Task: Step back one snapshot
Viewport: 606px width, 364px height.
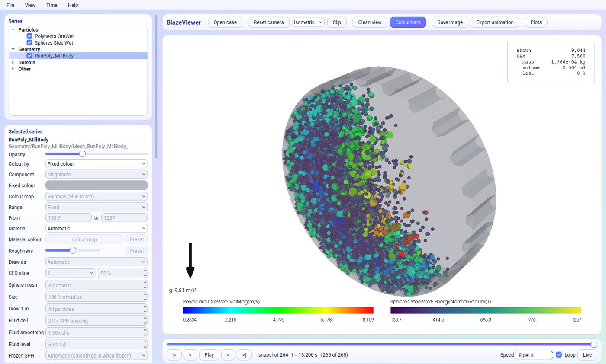Action: (190, 355)
